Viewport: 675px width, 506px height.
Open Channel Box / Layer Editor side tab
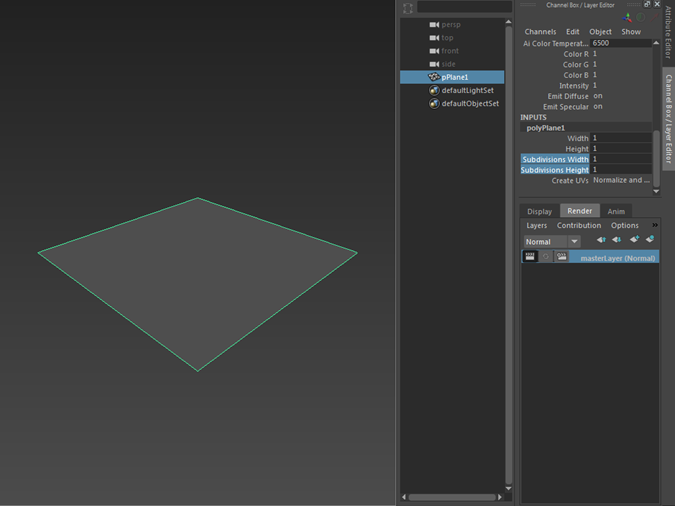coord(668,118)
